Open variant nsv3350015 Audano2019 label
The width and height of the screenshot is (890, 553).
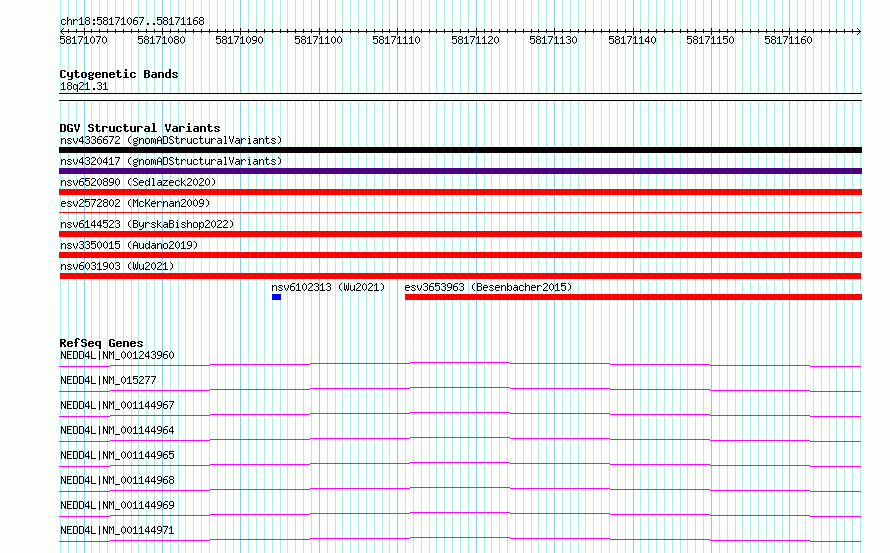coord(129,245)
